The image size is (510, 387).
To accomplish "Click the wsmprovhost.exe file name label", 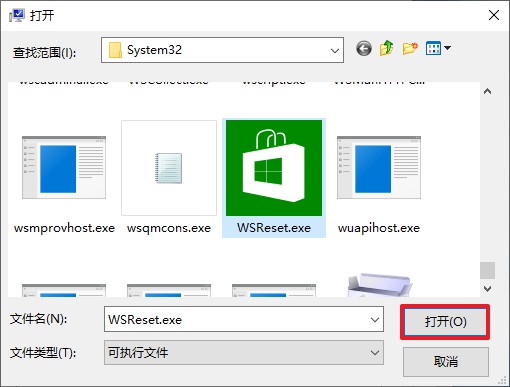I will pyautogui.click(x=64, y=228).
